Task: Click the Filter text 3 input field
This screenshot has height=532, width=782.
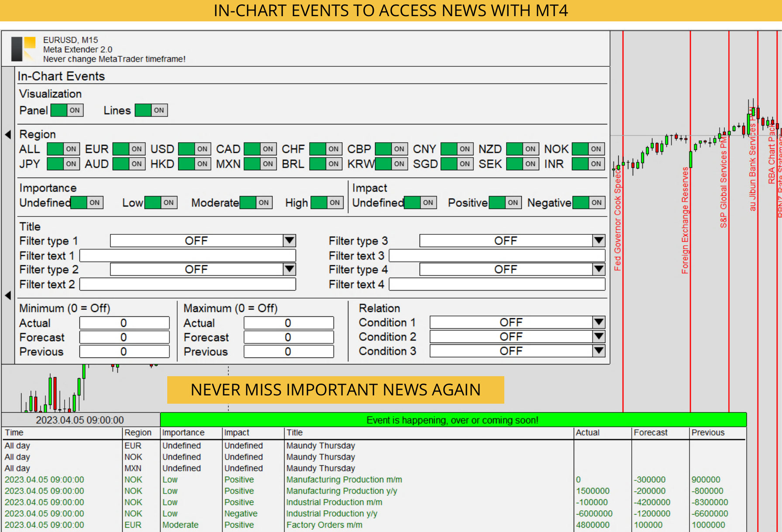Action: click(497, 255)
